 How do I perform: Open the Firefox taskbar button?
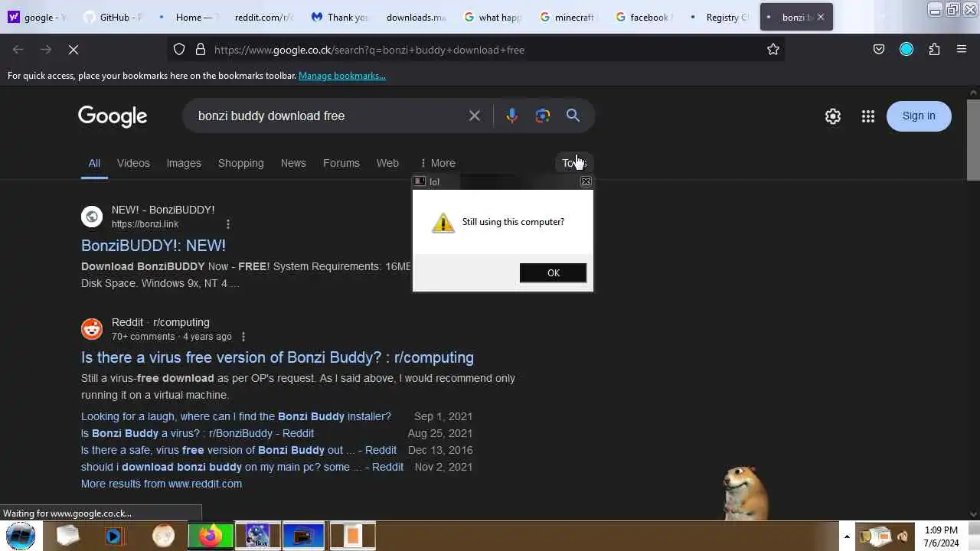pos(211,536)
